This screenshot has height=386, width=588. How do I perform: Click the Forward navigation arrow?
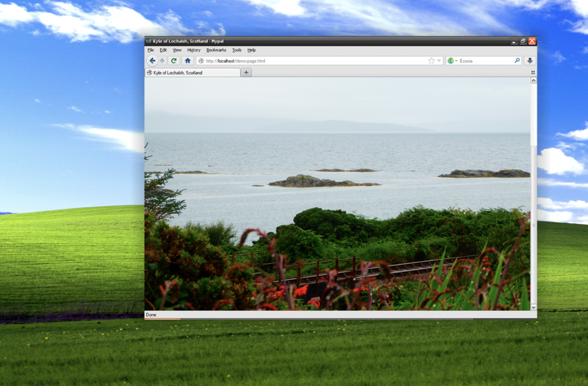point(164,60)
